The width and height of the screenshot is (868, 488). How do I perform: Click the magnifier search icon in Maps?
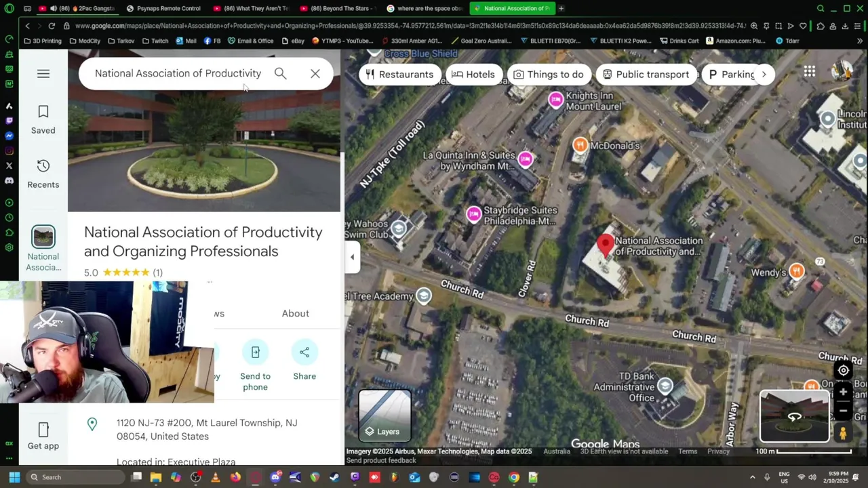(280, 73)
